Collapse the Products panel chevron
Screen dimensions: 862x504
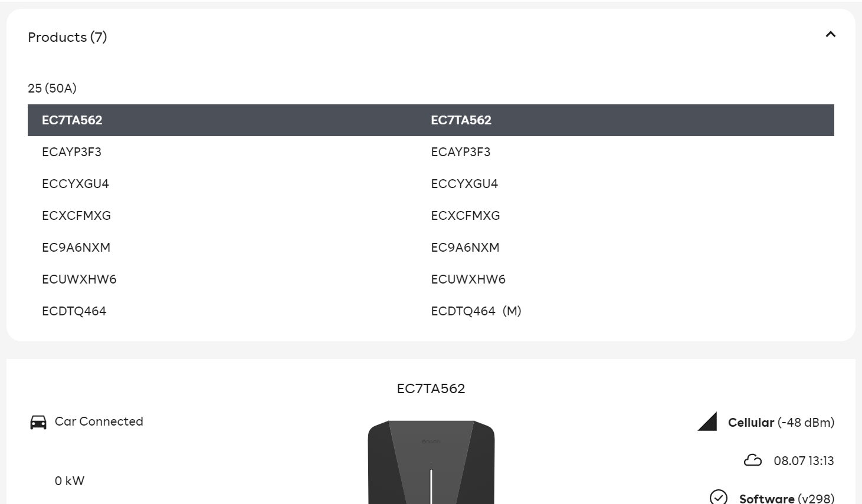point(830,34)
